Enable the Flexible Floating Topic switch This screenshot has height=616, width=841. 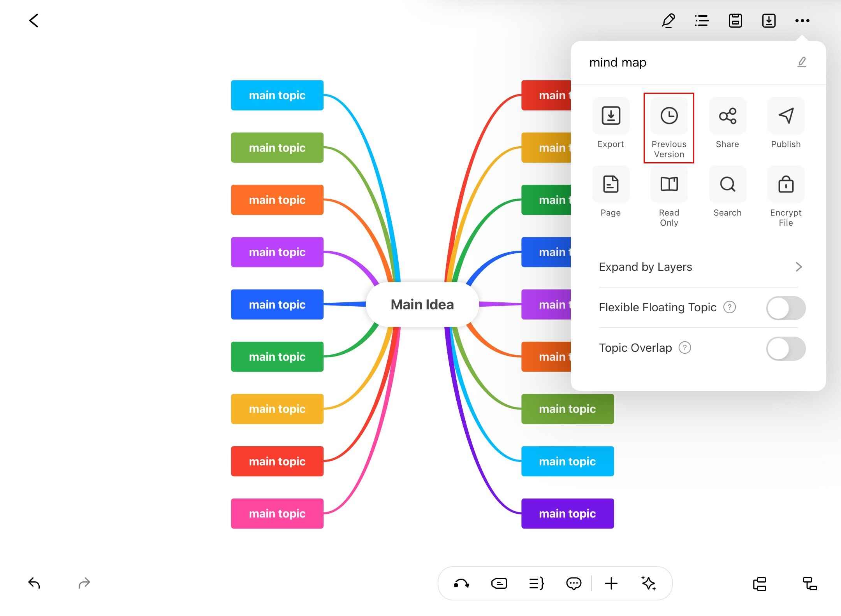pyautogui.click(x=786, y=308)
